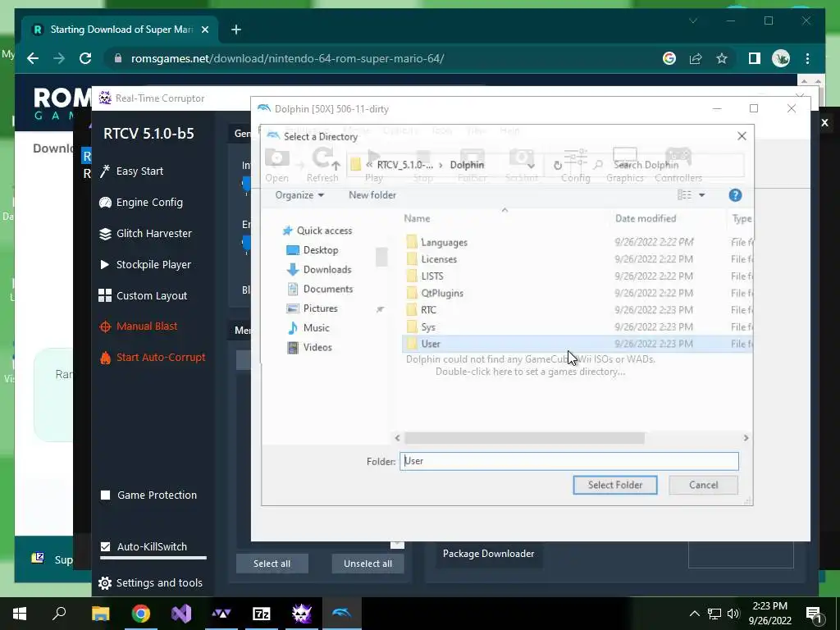
Task: Click the Folder name input field
Action: point(569,461)
